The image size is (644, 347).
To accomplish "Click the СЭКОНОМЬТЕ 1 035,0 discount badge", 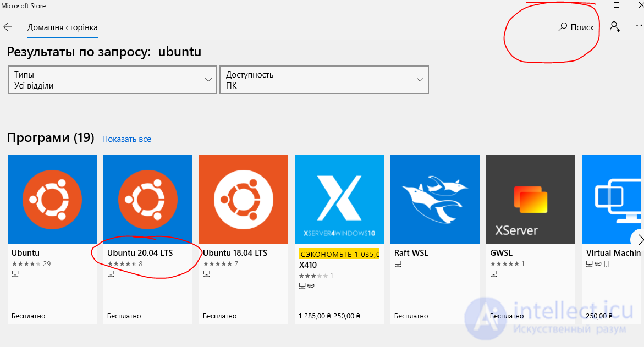I will 339,254.
